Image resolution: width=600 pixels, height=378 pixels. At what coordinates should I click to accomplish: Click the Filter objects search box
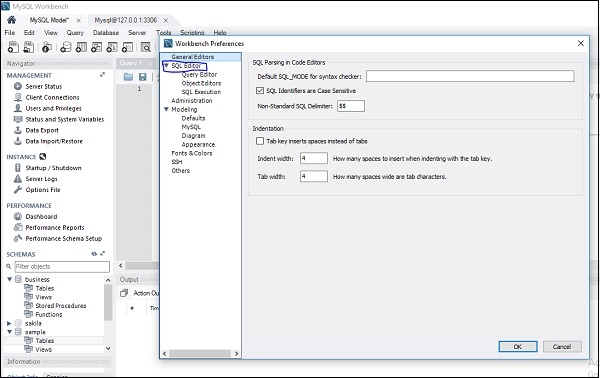62,267
